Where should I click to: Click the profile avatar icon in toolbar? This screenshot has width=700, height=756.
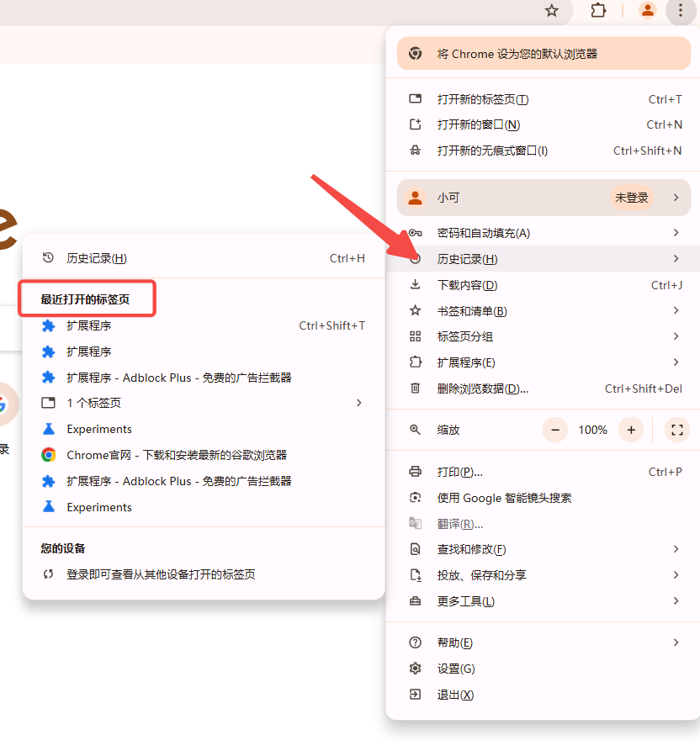coord(647,10)
